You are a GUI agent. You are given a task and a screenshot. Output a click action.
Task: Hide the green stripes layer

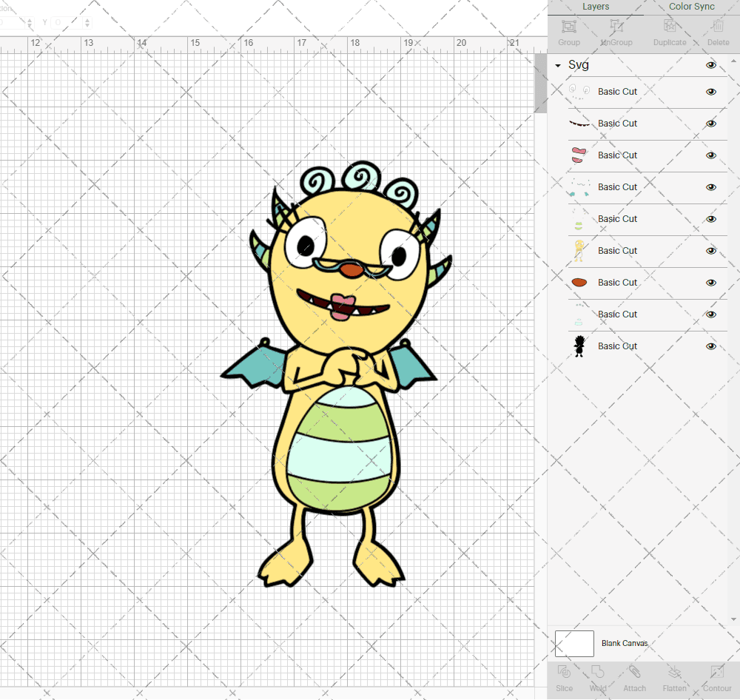tap(711, 219)
